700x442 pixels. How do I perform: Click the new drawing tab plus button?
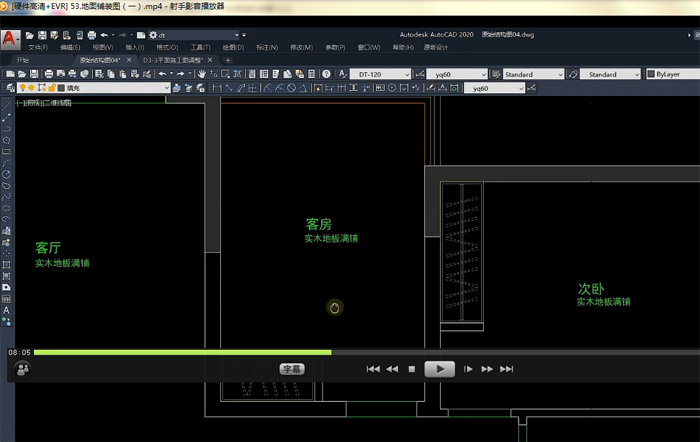click(227, 60)
